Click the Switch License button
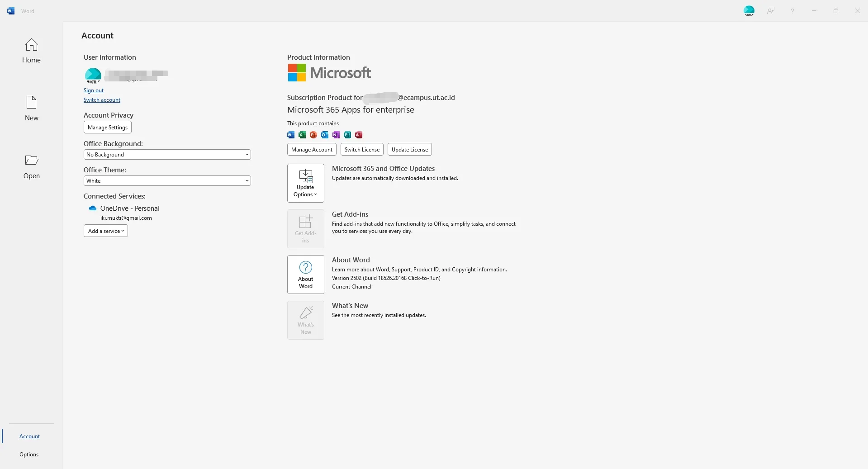868x469 pixels. coord(362,150)
